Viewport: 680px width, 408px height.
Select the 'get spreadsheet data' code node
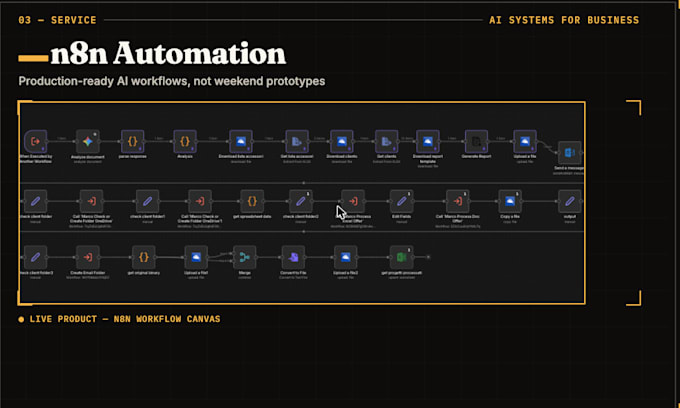pos(252,201)
